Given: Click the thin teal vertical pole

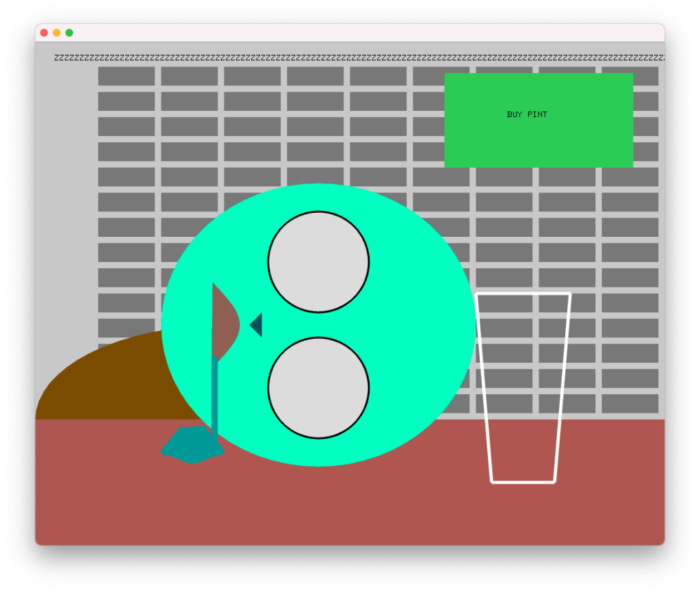Looking at the screenshot, I should click(x=214, y=397).
